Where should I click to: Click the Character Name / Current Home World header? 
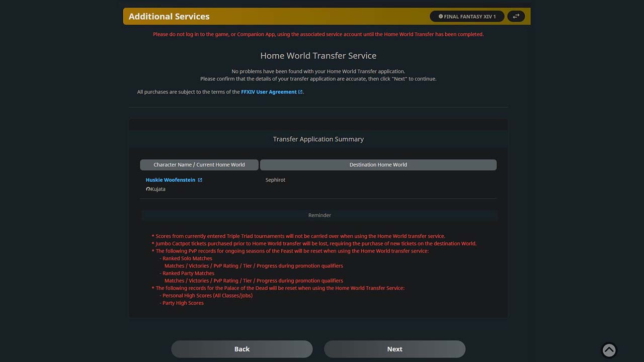(x=199, y=164)
